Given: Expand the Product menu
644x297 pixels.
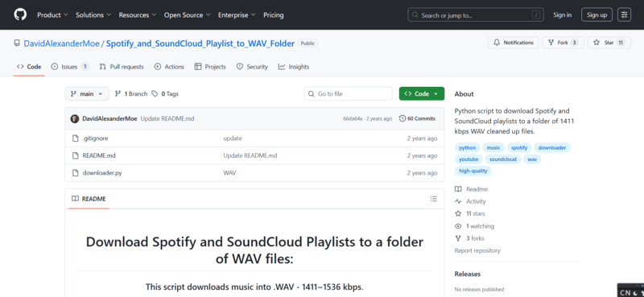Looking at the screenshot, I should (52, 14).
